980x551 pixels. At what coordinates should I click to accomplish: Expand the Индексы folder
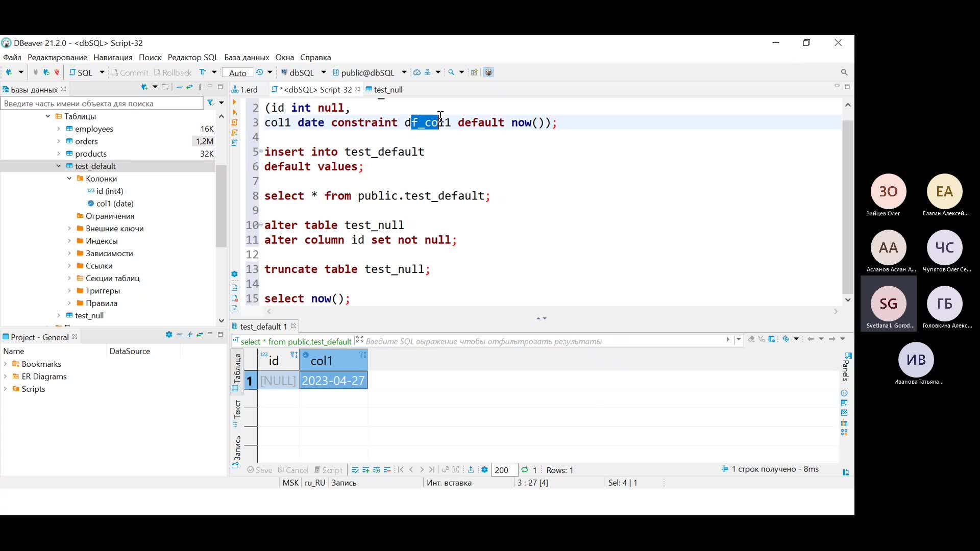tap(69, 241)
